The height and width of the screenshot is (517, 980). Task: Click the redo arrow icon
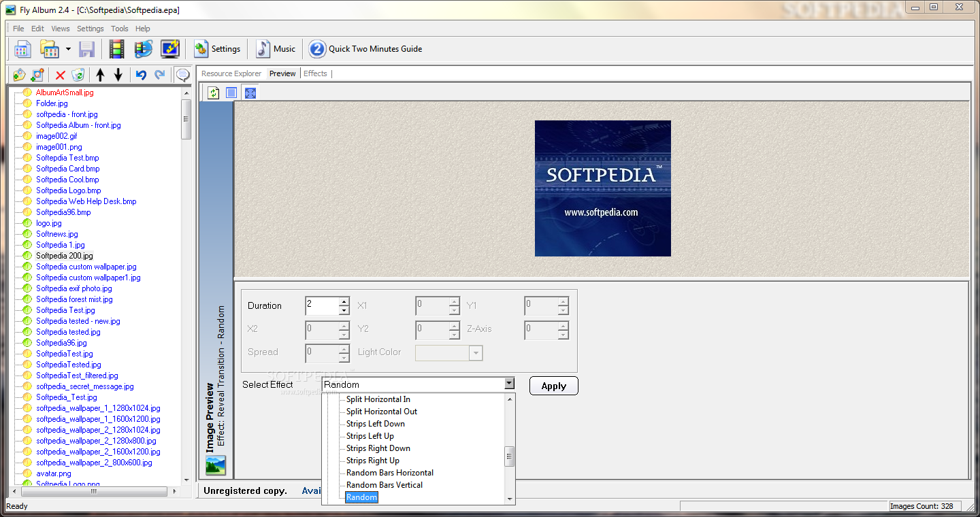(x=160, y=75)
